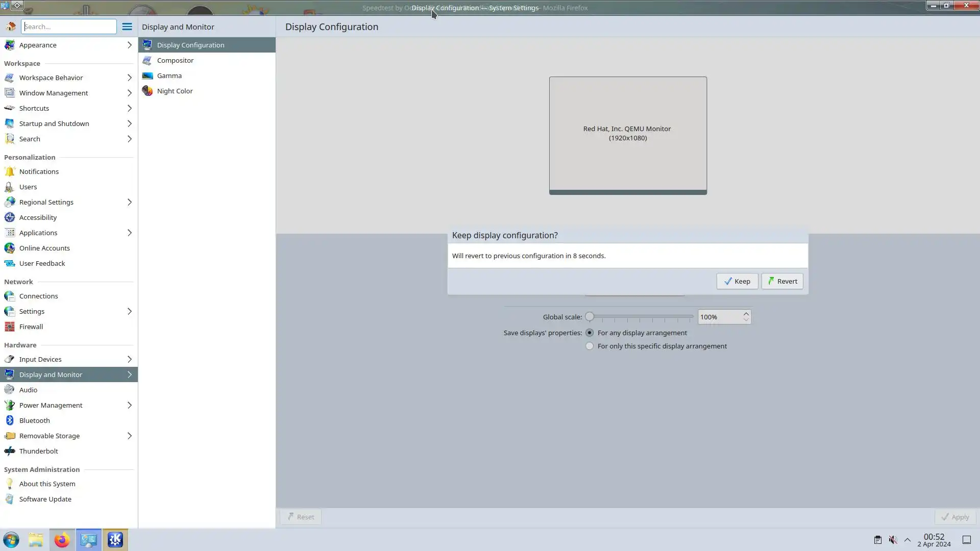Viewport: 980px width, 551px height.
Task: Open hamburger menu beside search field
Action: click(127, 27)
